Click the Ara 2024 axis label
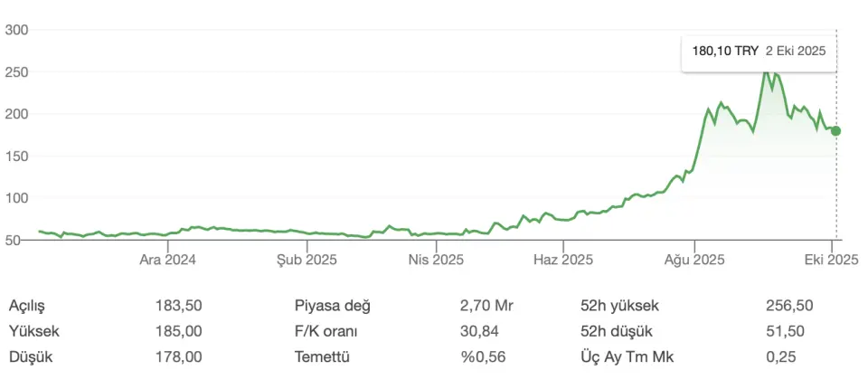The image size is (868, 389). (167, 260)
